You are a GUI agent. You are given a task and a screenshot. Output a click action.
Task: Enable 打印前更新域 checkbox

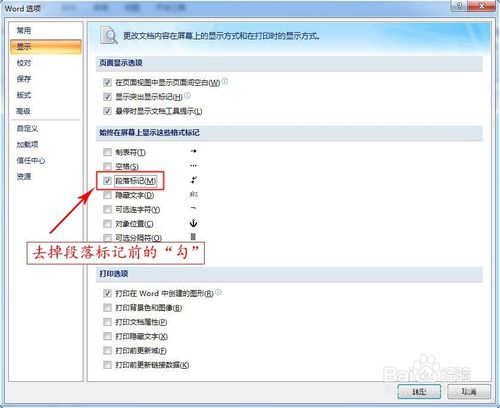coord(107,351)
